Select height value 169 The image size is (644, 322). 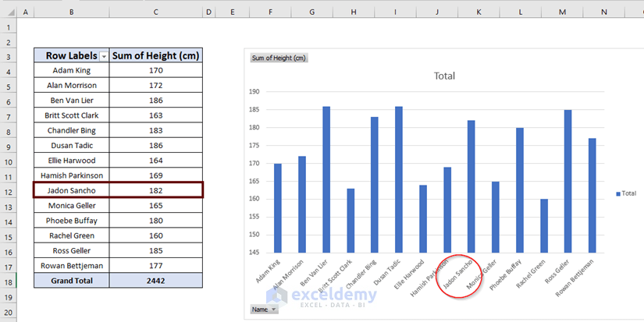tap(156, 175)
